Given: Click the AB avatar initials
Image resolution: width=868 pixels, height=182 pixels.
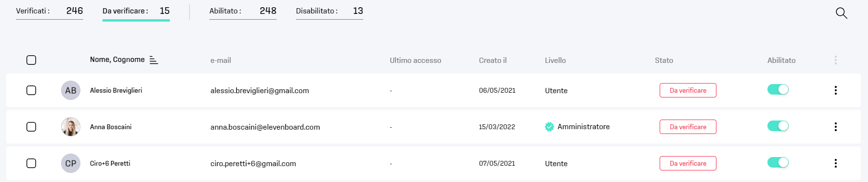Looking at the screenshot, I should pos(71,90).
